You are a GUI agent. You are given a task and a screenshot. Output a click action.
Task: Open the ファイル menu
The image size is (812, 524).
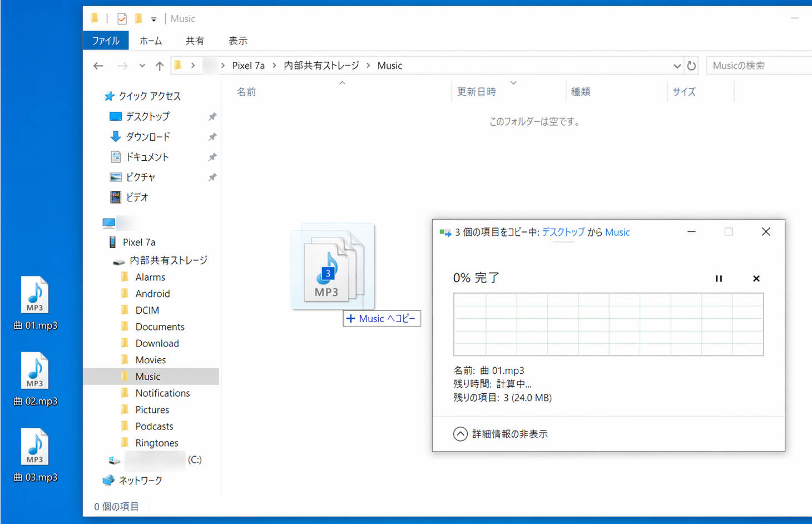point(105,40)
